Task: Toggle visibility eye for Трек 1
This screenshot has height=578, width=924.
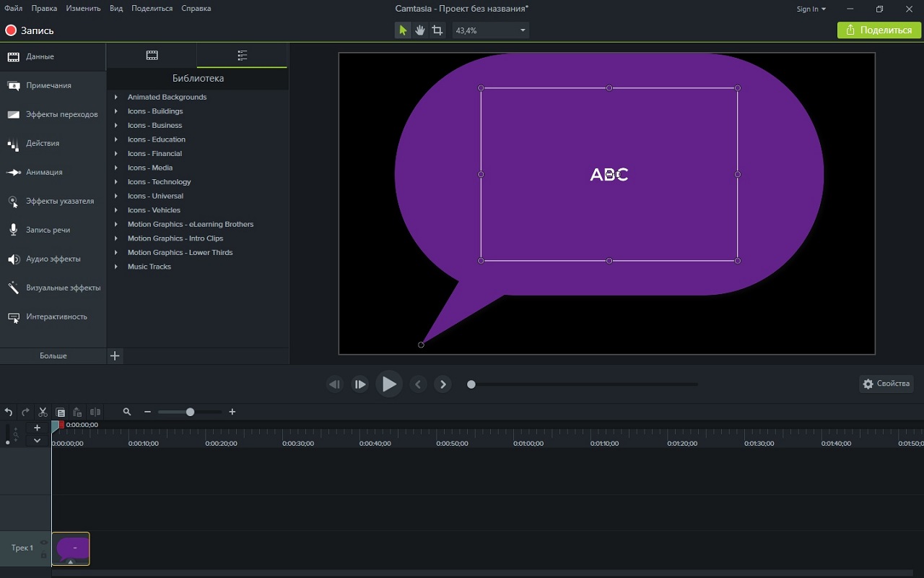Action: [x=44, y=543]
